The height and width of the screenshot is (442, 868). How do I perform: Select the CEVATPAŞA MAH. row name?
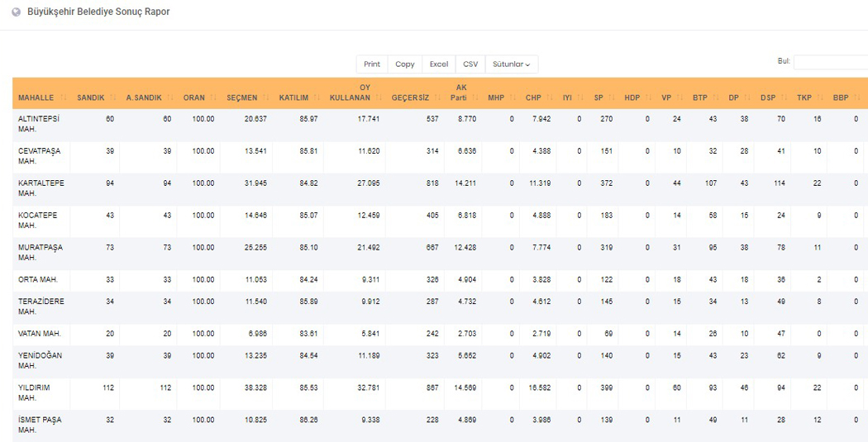click(40, 156)
